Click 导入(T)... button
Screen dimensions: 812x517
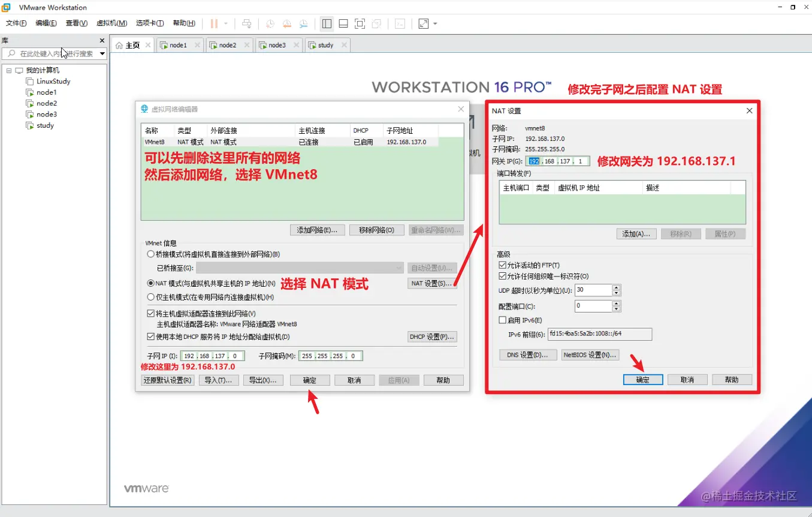pyautogui.click(x=218, y=380)
